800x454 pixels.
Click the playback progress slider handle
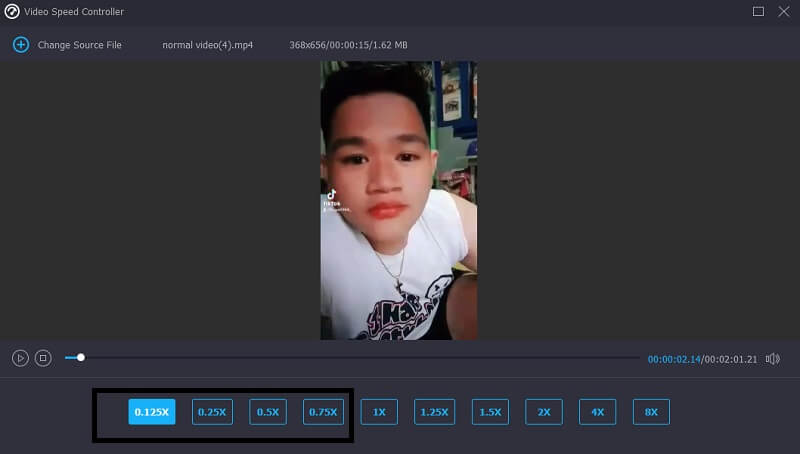pos(81,357)
